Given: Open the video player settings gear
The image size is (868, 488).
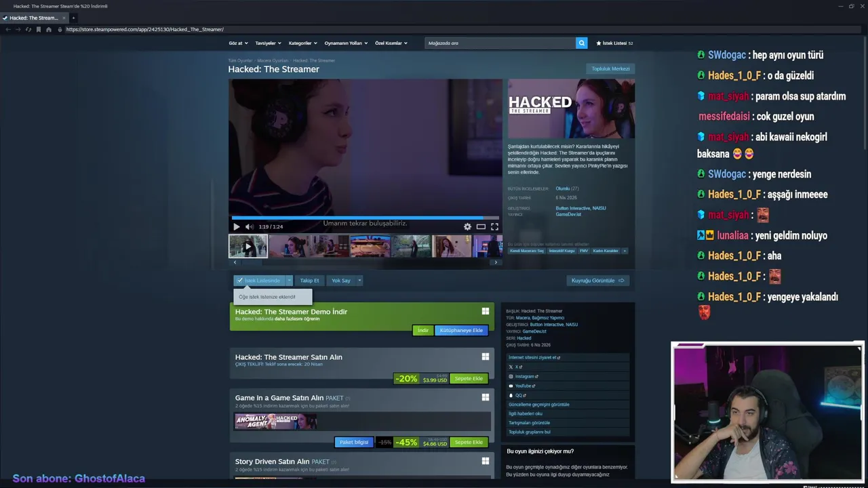Looking at the screenshot, I should pyautogui.click(x=467, y=226).
